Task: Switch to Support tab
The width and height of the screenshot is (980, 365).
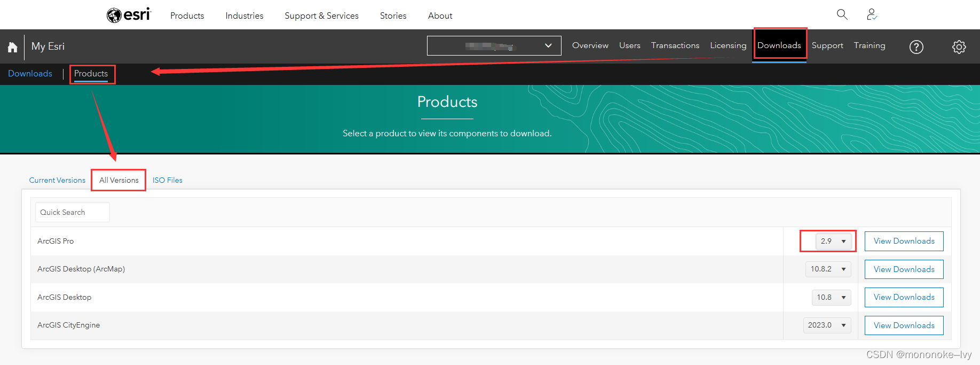Action: pos(827,45)
